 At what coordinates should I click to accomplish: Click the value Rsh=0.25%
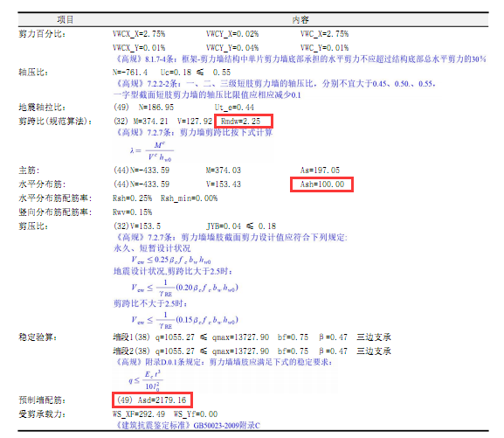tap(133, 198)
